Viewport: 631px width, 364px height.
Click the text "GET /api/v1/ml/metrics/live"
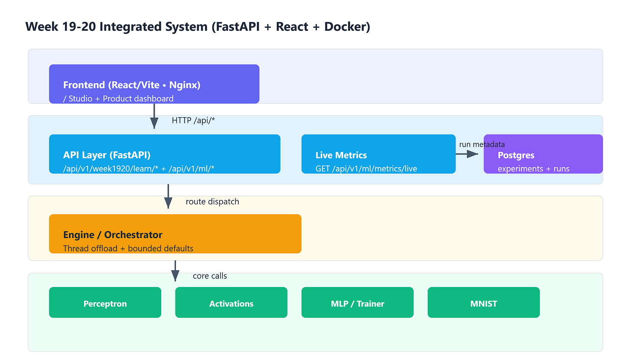click(366, 169)
